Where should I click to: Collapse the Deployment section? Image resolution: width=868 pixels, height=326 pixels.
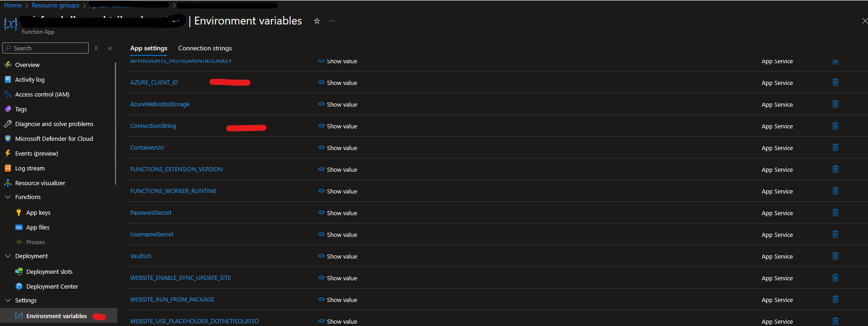coord(8,256)
